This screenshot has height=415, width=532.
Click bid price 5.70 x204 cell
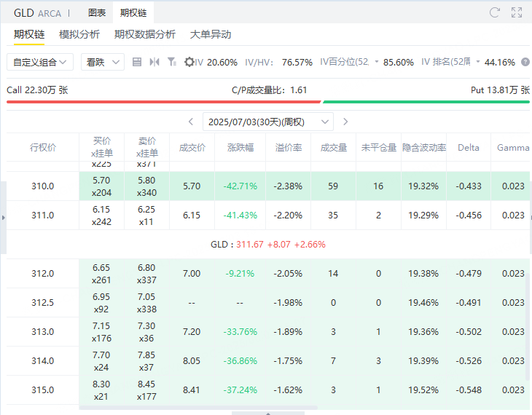102,186
